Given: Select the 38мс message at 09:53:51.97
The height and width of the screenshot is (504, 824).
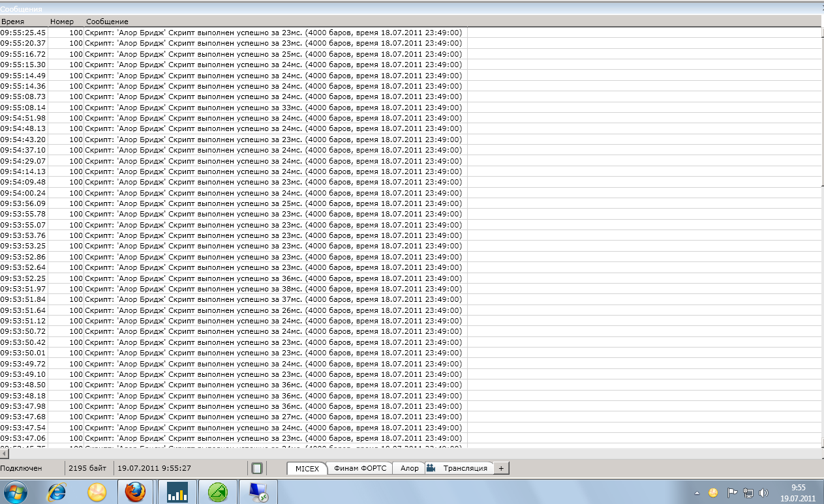Looking at the screenshot, I should click(x=275, y=289).
